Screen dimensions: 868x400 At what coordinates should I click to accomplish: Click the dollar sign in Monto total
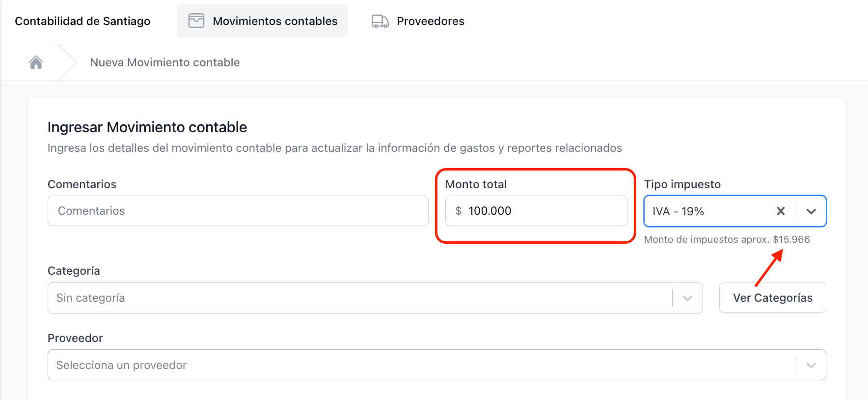click(459, 211)
